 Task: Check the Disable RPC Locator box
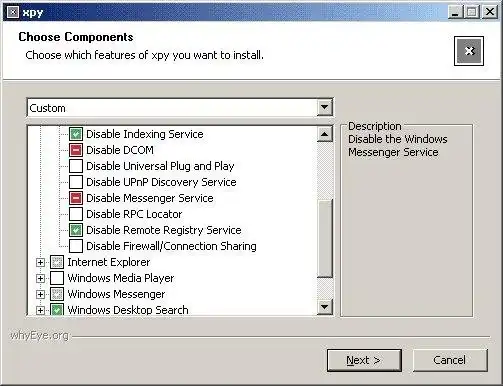(76, 214)
